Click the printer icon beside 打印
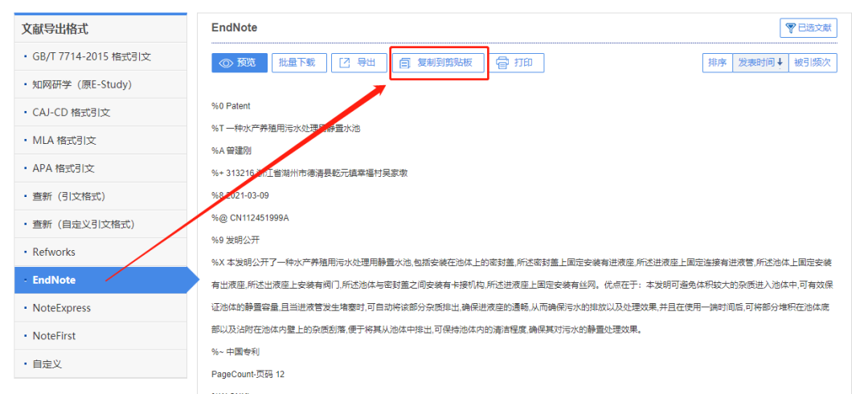868x394 pixels. (x=502, y=63)
